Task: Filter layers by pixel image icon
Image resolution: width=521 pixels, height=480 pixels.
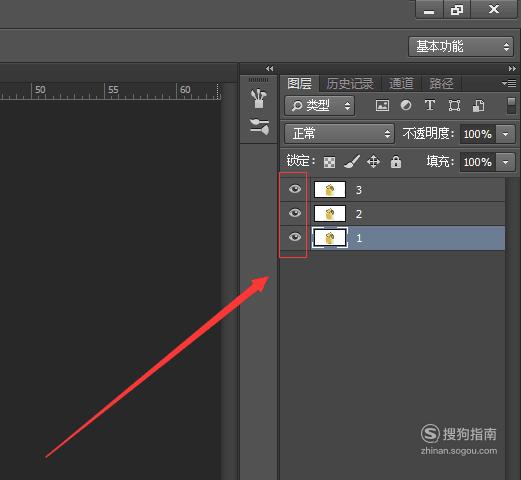Action: (382, 106)
